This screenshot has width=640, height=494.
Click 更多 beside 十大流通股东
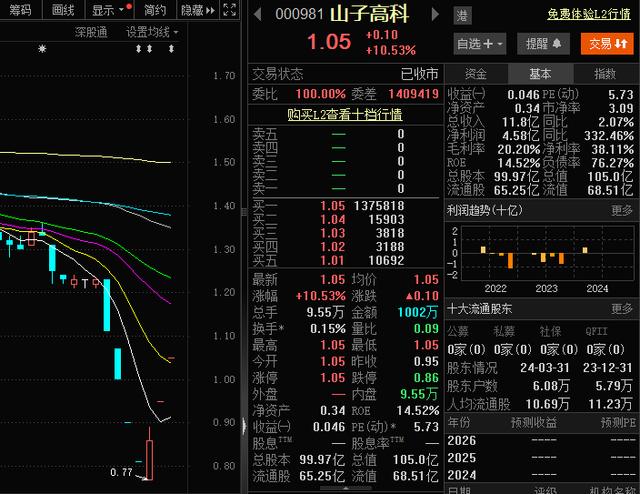[x=622, y=309]
